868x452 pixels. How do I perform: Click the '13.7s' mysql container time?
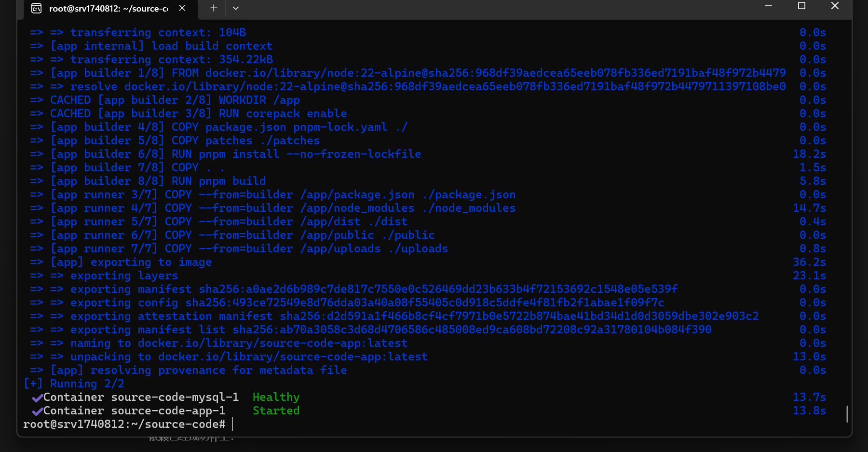(809, 397)
